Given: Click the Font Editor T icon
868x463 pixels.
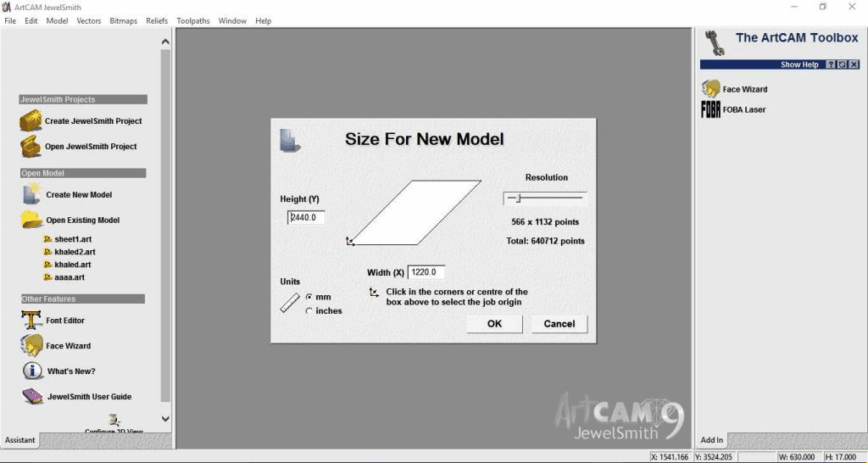Looking at the screenshot, I should 31,320.
